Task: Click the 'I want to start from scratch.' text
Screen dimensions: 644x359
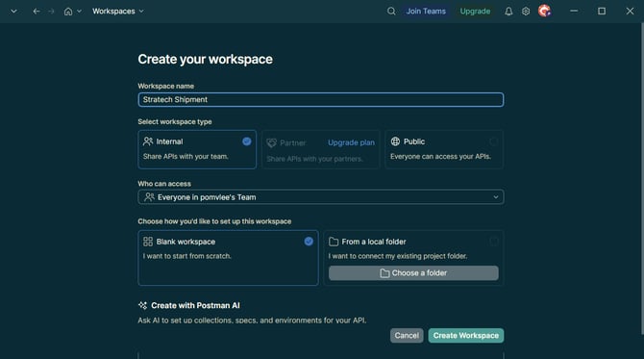Action: [186, 256]
